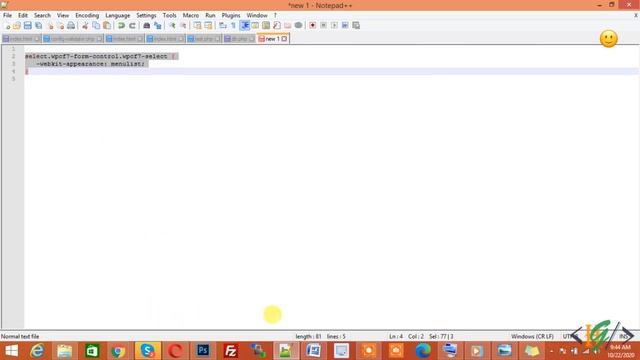This screenshot has width=640, height=360.
Task: Click the Redo toolbar icon
Action: (132, 26)
